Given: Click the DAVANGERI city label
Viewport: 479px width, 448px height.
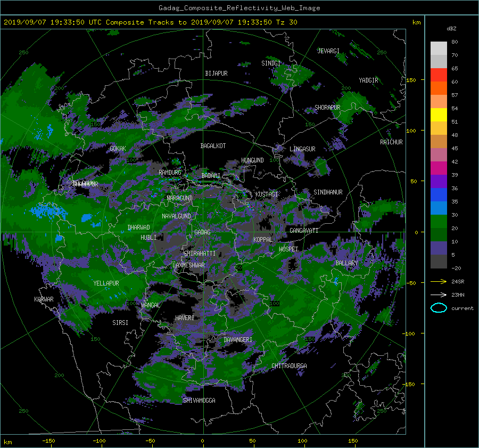Looking at the screenshot, I should click(238, 340).
